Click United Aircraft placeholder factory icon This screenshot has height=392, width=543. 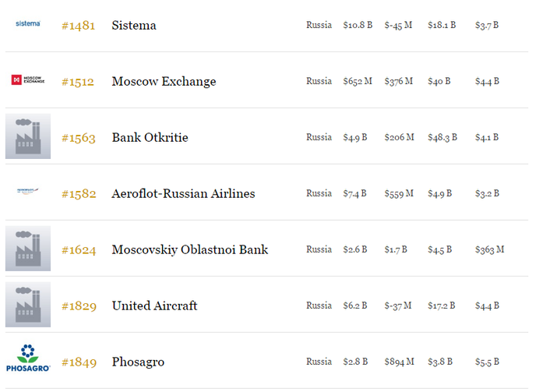pos(28,305)
